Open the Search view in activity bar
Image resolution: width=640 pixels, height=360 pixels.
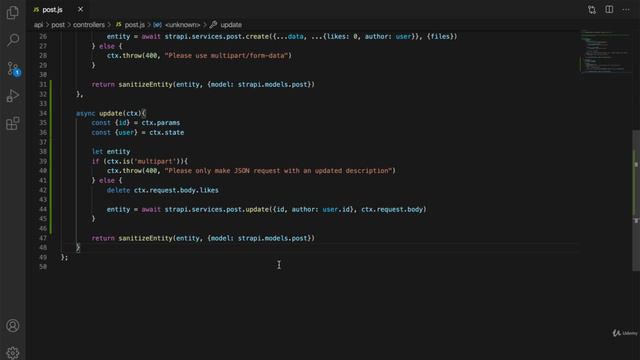tap(13, 40)
